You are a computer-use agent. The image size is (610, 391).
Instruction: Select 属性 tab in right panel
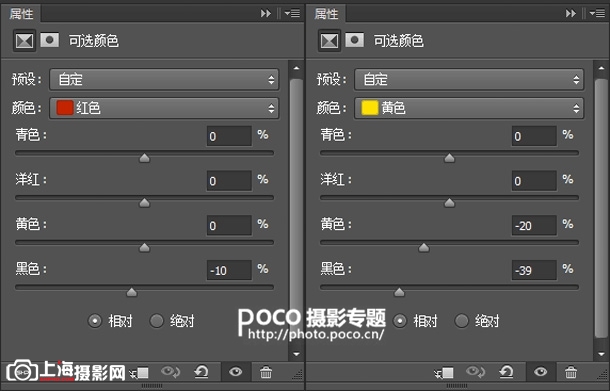pyautogui.click(x=326, y=14)
